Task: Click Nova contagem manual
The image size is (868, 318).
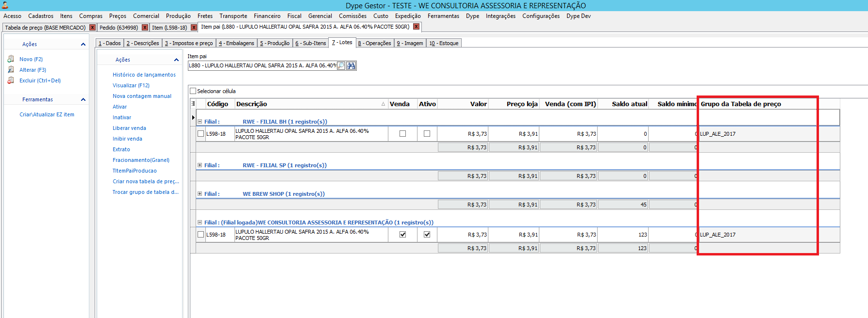Action: click(x=142, y=96)
